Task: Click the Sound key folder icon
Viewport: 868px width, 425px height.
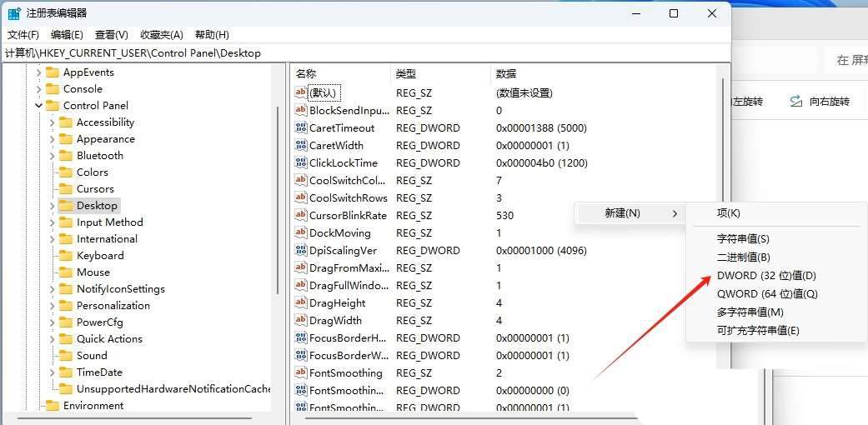Action: [x=66, y=355]
